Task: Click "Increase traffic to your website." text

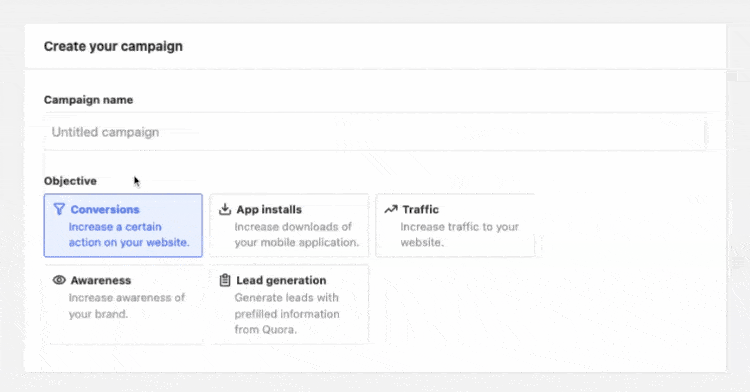Action: 460,235
